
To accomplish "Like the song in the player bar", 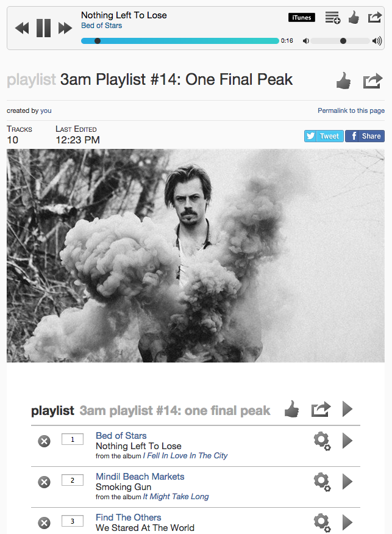I will [354, 17].
